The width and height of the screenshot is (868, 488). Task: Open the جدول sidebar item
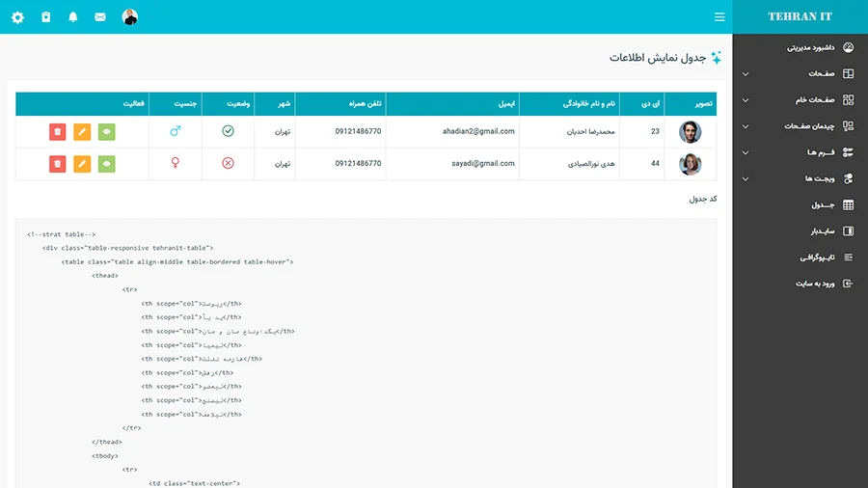(823, 205)
